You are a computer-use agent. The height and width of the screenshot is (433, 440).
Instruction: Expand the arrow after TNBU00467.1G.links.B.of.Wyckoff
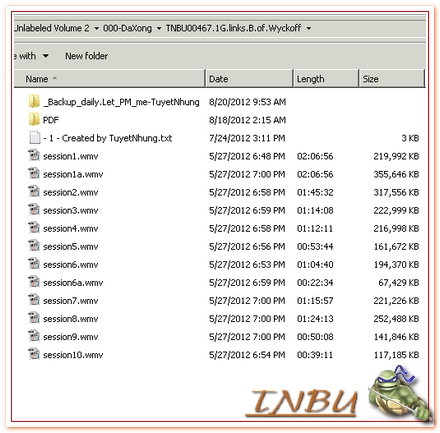(x=309, y=29)
